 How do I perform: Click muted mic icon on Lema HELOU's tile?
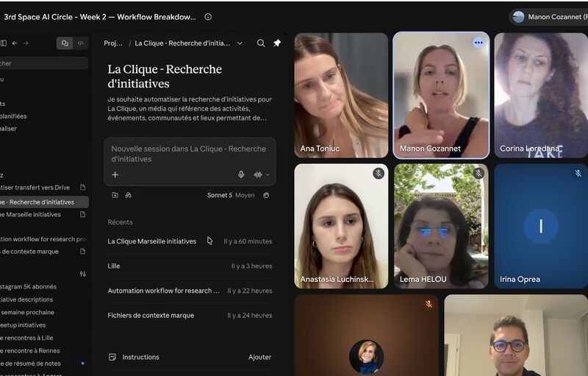[x=478, y=173]
